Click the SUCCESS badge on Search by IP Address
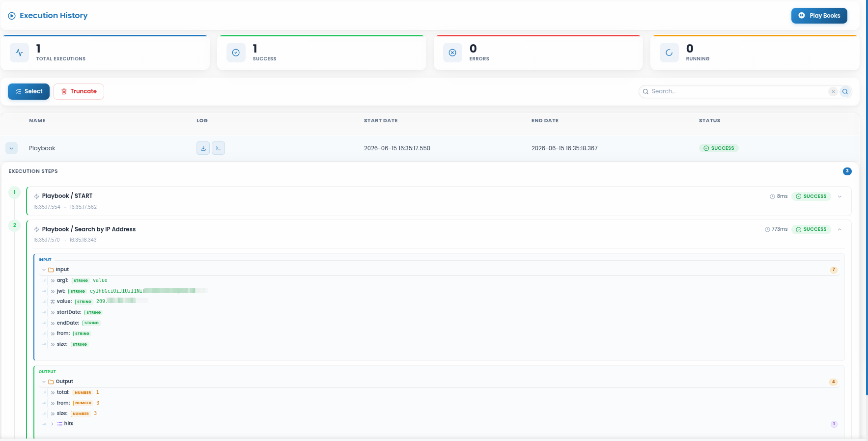868x441 pixels. (x=811, y=229)
